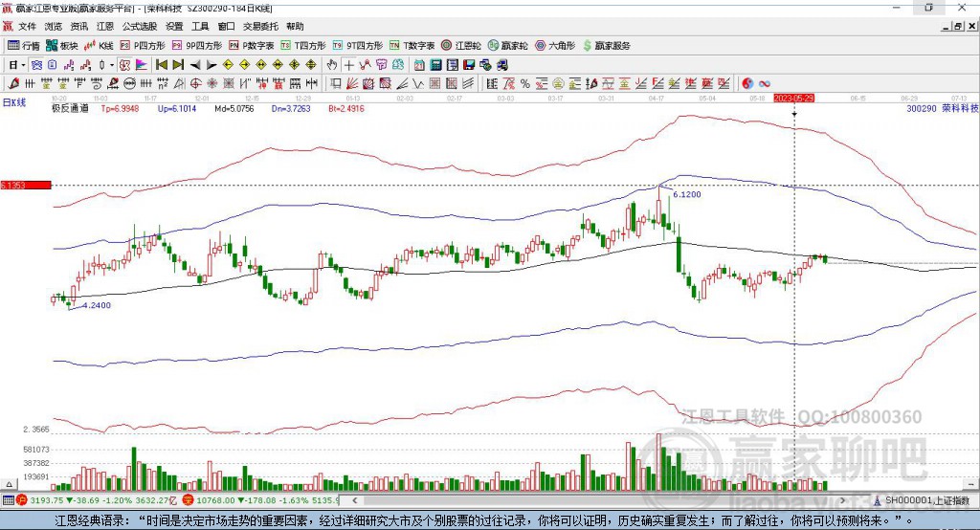Click the status bar grid icon

pos(8,500)
